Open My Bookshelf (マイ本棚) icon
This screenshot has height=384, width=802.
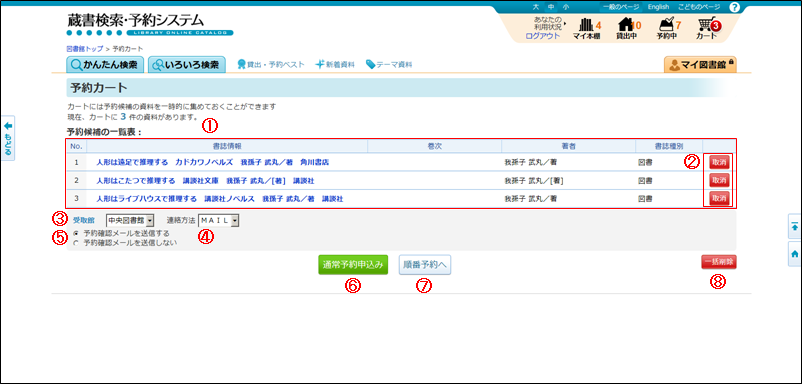586,29
